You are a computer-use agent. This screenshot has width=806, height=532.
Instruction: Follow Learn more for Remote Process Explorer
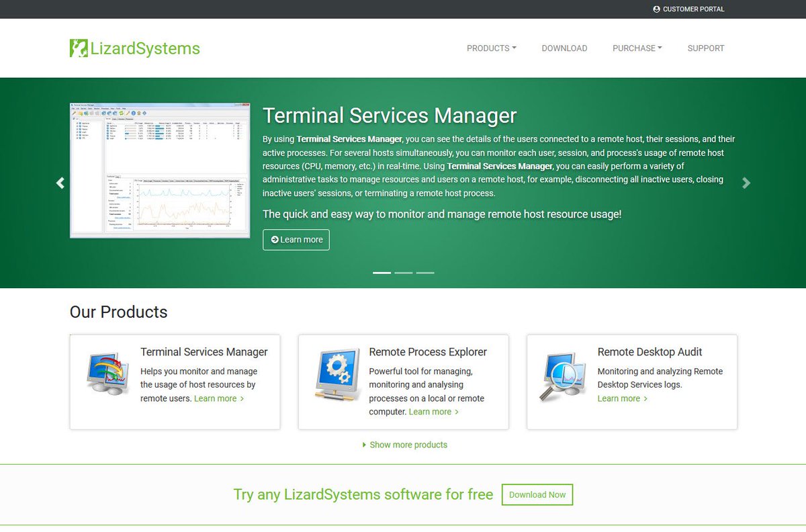433,411
